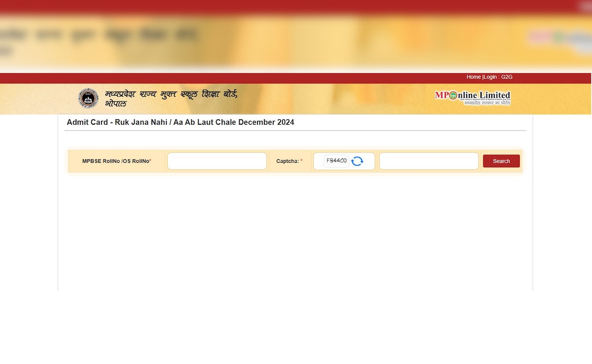Click the green tree symbol in MPOnline logo
The width and height of the screenshot is (592, 364).
(453, 95)
